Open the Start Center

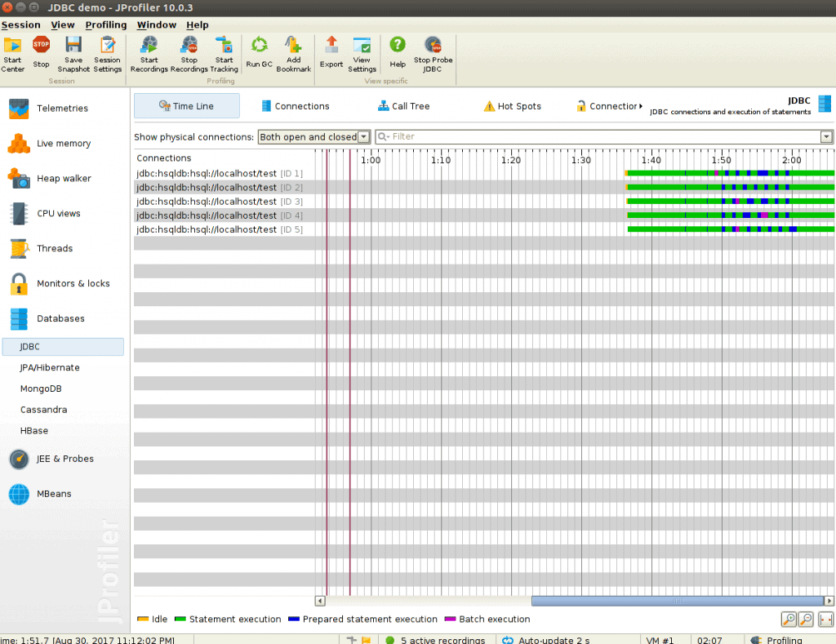(x=13, y=55)
